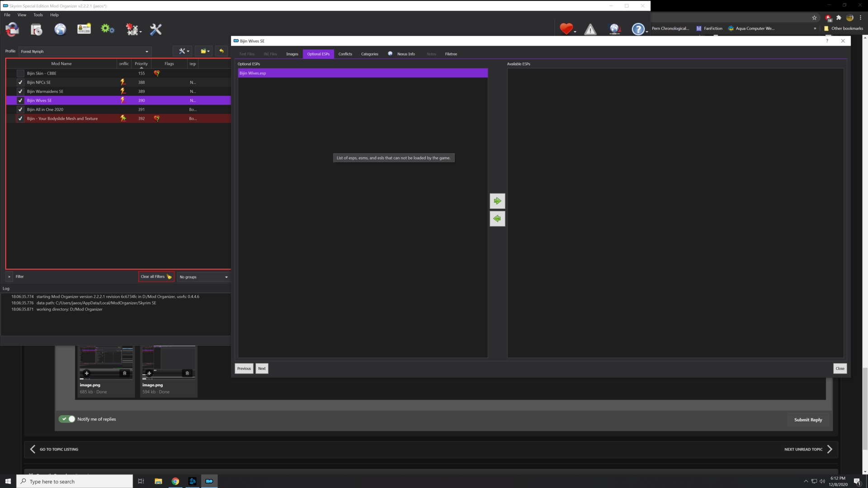Open the Tools menu
This screenshot has height=488, width=868.
click(x=38, y=15)
